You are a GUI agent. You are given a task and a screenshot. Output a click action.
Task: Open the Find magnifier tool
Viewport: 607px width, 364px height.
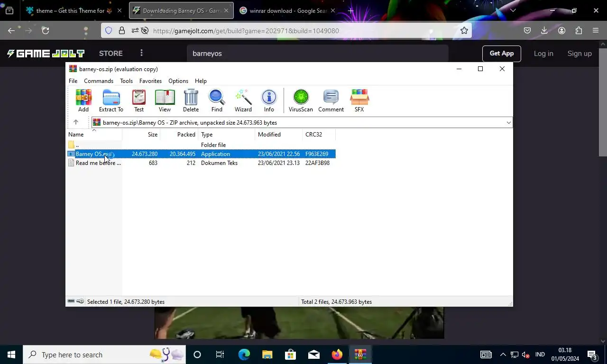(217, 100)
